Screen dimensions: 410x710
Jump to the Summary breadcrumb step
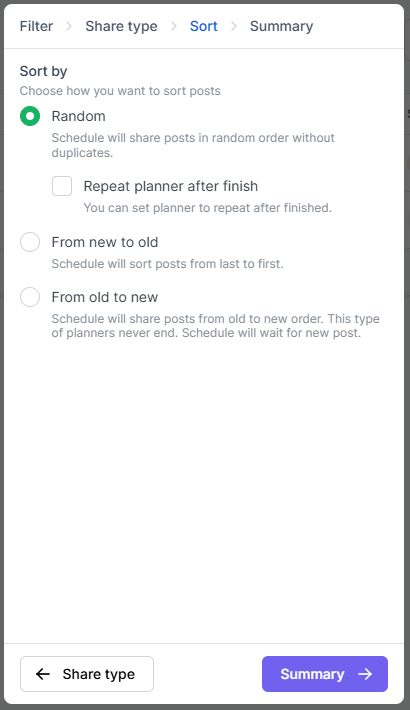pyautogui.click(x=281, y=26)
